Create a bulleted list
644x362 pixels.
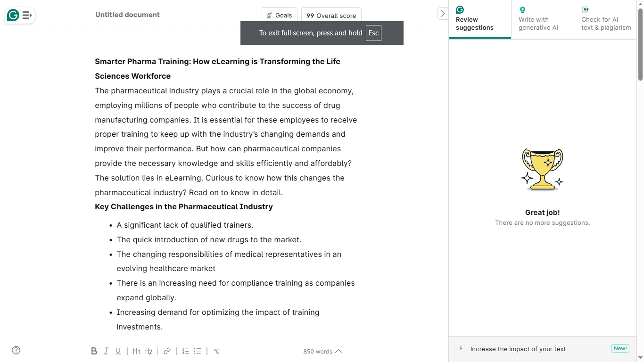(x=198, y=351)
